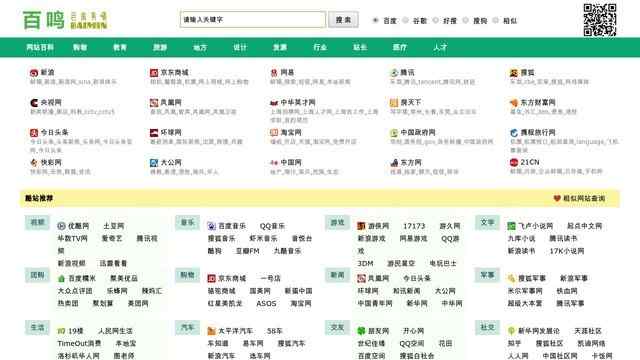This screenshot has height=360, width=640.
Task: Click the 优酷网 play icon
Action: point(61,226)
